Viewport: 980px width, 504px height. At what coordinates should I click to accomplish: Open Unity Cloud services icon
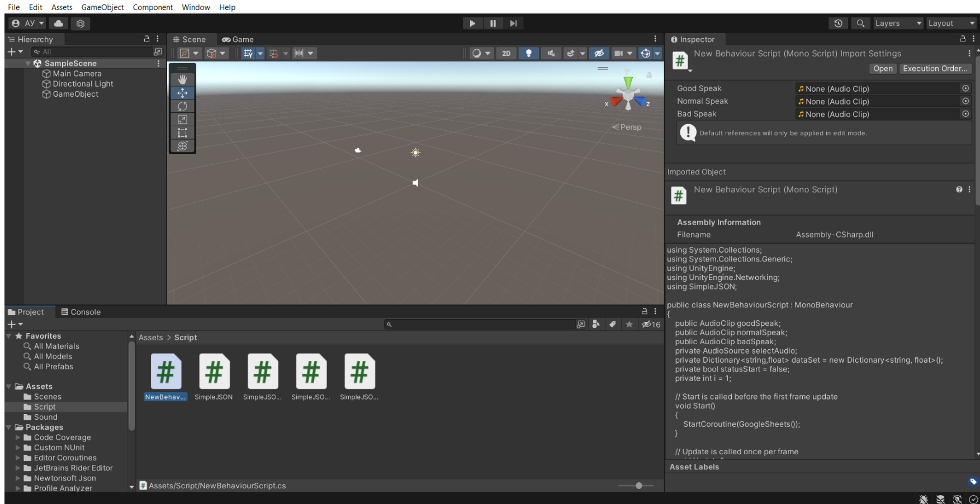pyautogui.click(x=59, y=23)
